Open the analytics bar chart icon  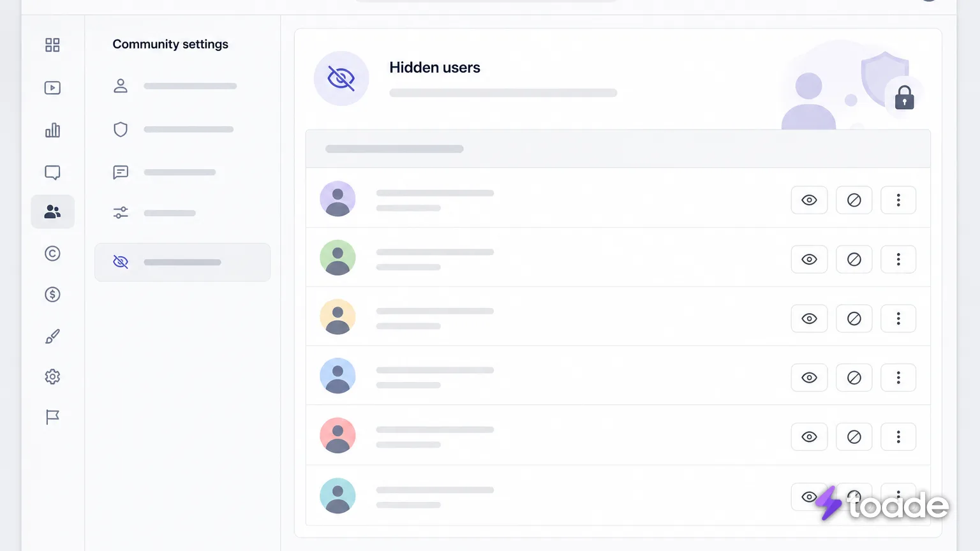coord(52,130)
